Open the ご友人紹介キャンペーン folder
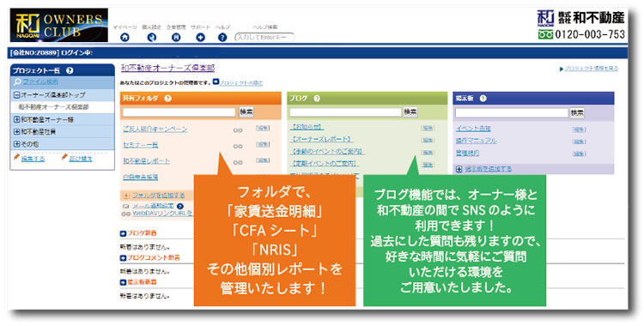 point(155,129)
